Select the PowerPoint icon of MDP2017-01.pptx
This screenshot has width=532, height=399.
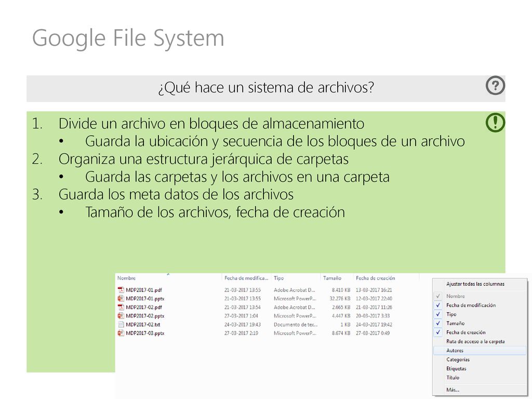[121, 299]
